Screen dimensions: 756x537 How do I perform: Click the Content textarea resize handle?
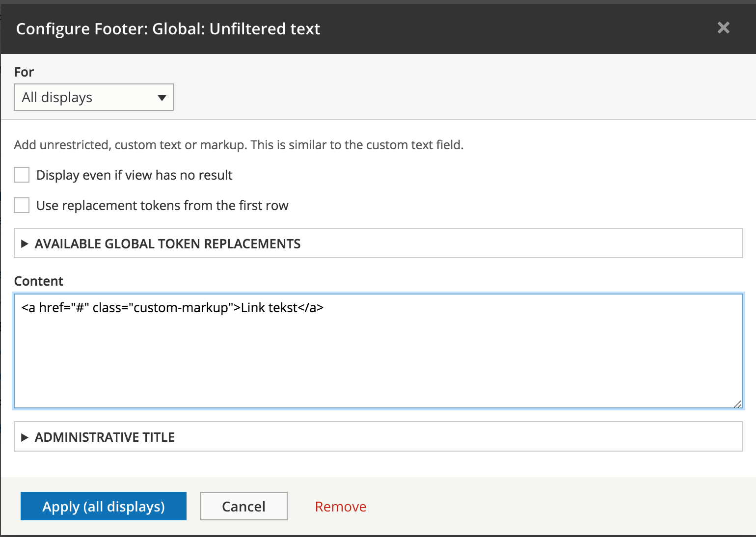coord(738,403)
